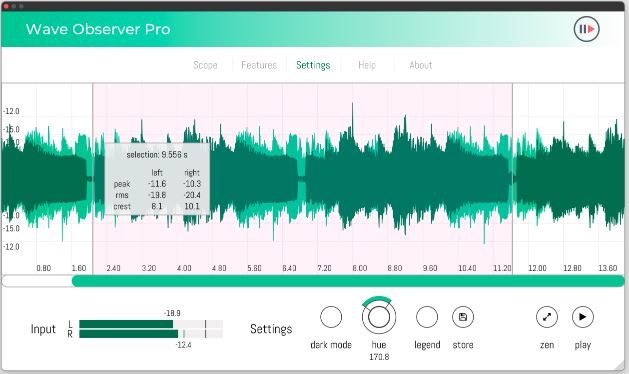Click the pause/play icon in header
629x374 pixels.
coord(586,29)
